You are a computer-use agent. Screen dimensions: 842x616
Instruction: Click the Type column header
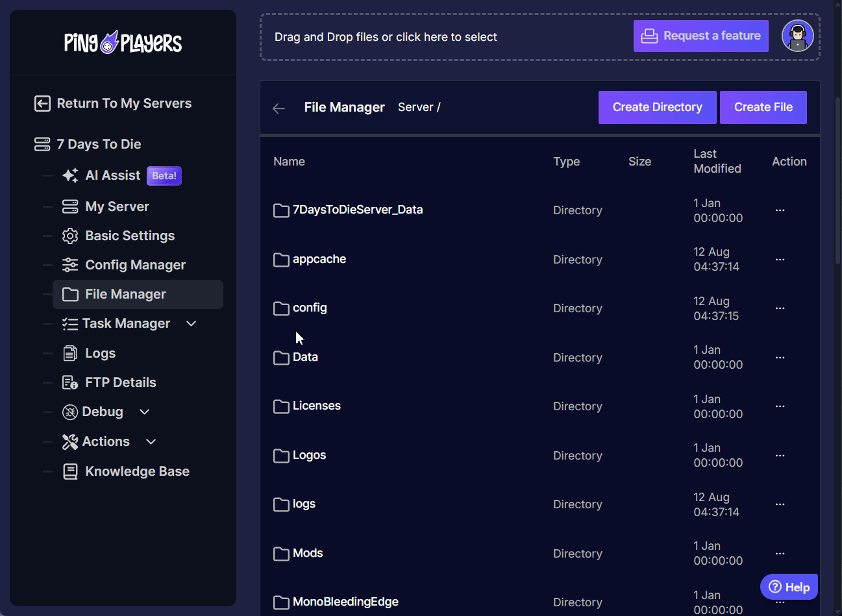567,162
